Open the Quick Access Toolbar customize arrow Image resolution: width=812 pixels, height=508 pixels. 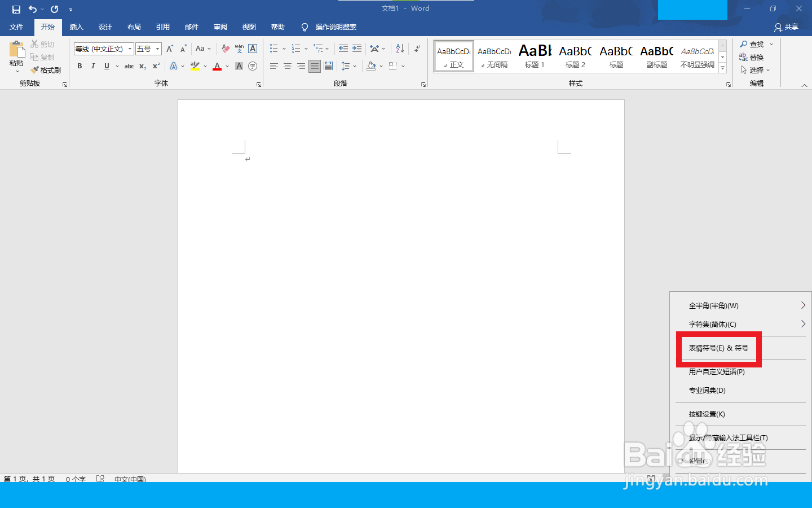tap(70, 10)
